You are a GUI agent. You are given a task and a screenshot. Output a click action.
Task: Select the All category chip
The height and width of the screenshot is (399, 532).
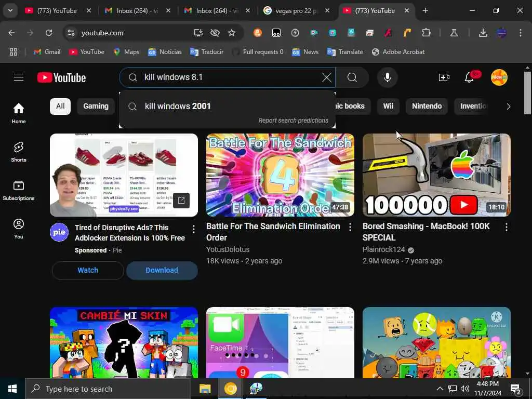pos(60,106)
